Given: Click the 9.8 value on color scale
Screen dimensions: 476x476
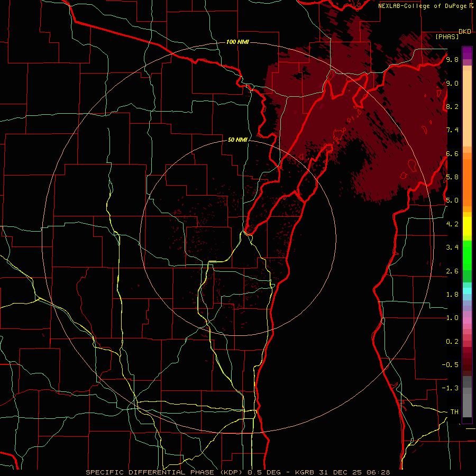Looking at the screenshot, I should [452, 59].
